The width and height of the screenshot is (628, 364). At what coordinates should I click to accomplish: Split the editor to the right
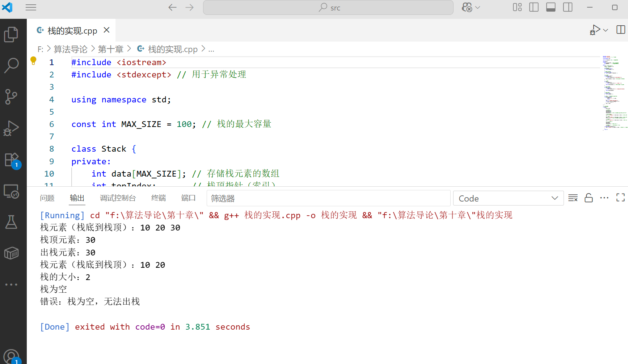620,30
